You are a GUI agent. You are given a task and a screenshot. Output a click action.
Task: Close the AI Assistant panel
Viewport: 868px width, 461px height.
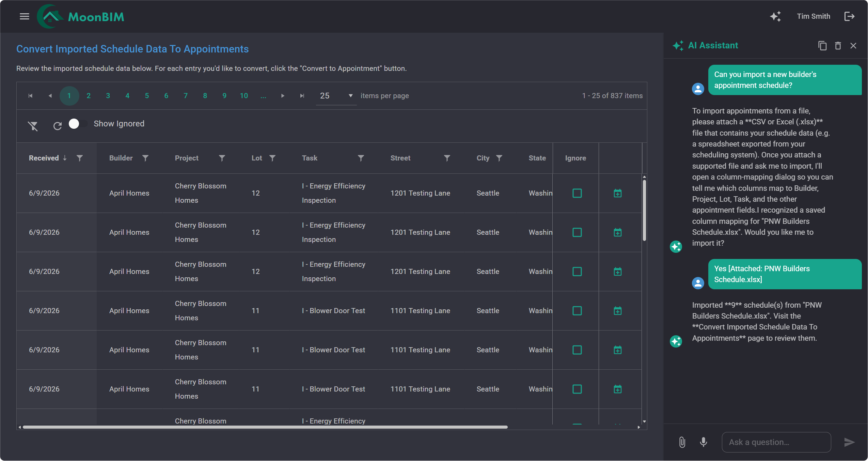click(853, 46)
